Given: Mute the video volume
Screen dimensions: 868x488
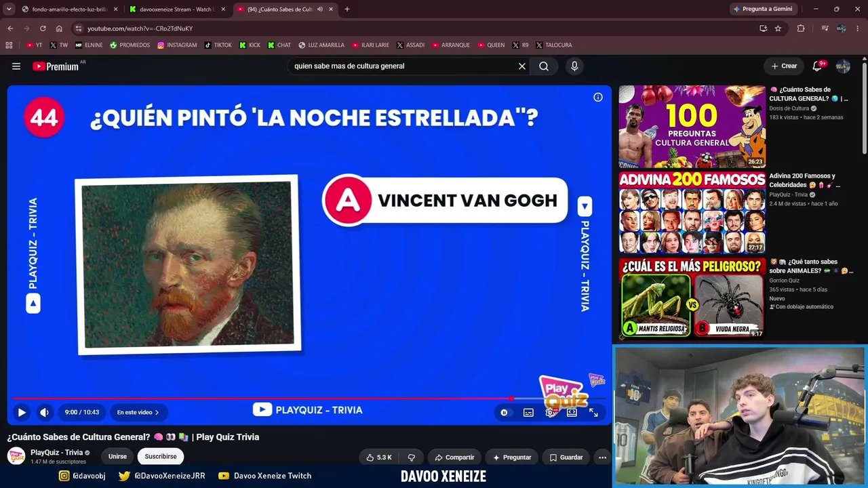Looking at the screenshot, I should pos(45,412).
